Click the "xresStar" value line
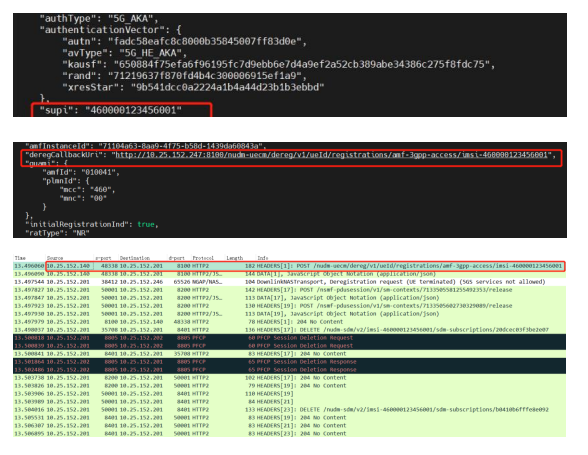588x455 pixels. click(193, 87)
